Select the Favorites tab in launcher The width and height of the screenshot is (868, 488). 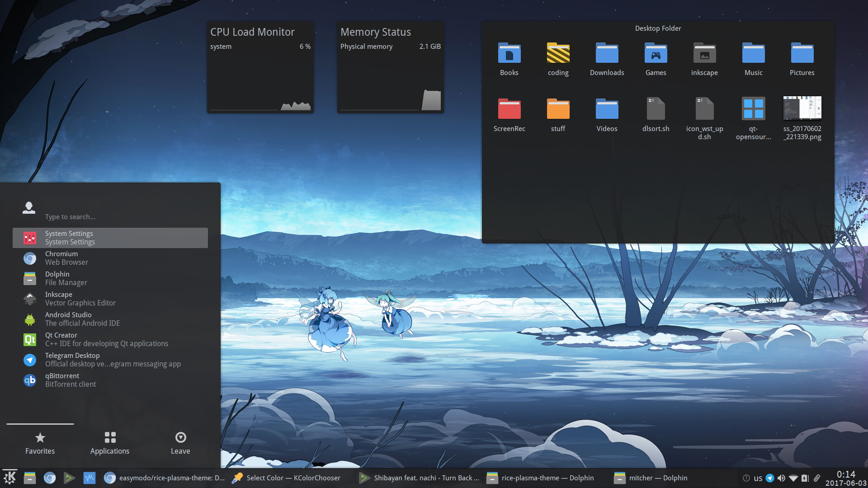(40, 443)
